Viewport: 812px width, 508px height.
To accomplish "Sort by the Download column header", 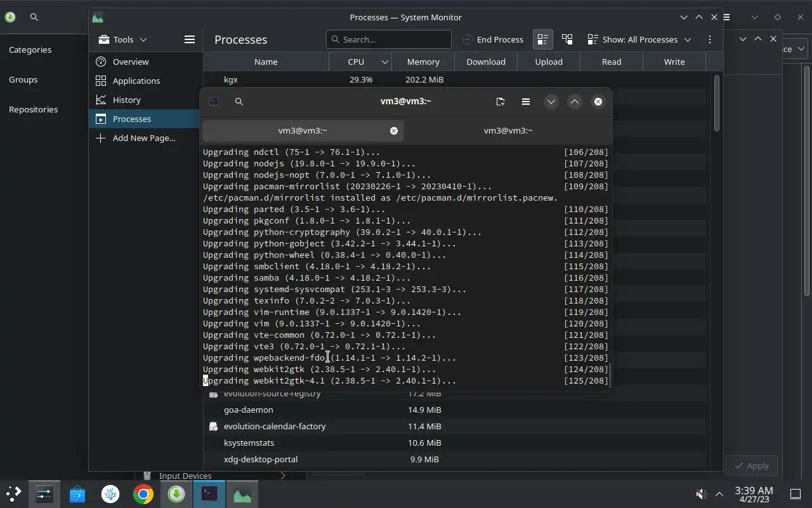I will click(x=486, y=62).
